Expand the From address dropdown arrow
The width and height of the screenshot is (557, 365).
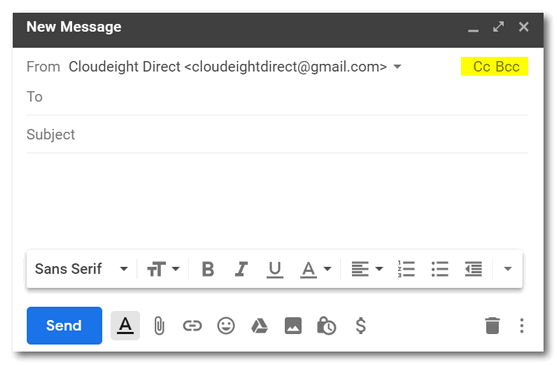(398, 66)
